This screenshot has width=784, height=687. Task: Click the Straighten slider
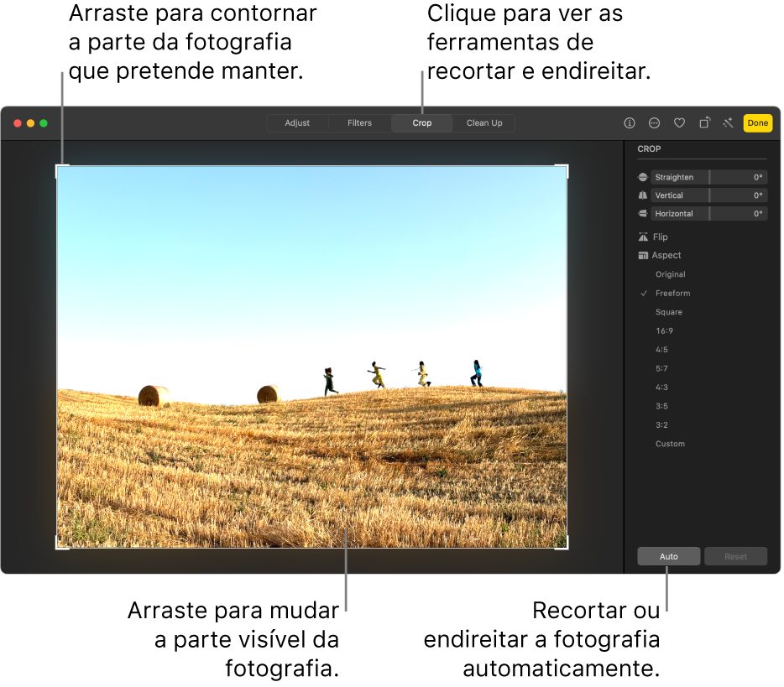(x=711, y=177)
